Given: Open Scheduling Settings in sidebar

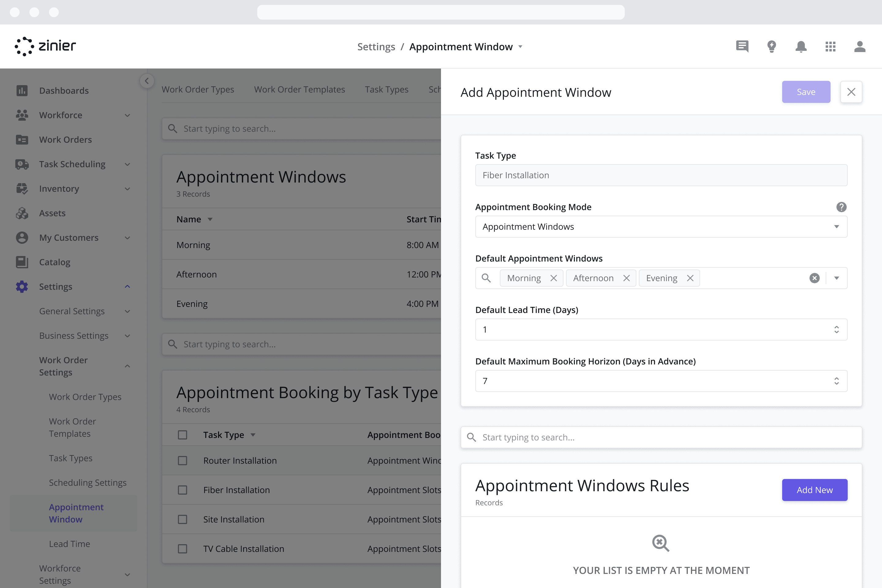Looking at the screenshot, I should [x=87, y=483].
